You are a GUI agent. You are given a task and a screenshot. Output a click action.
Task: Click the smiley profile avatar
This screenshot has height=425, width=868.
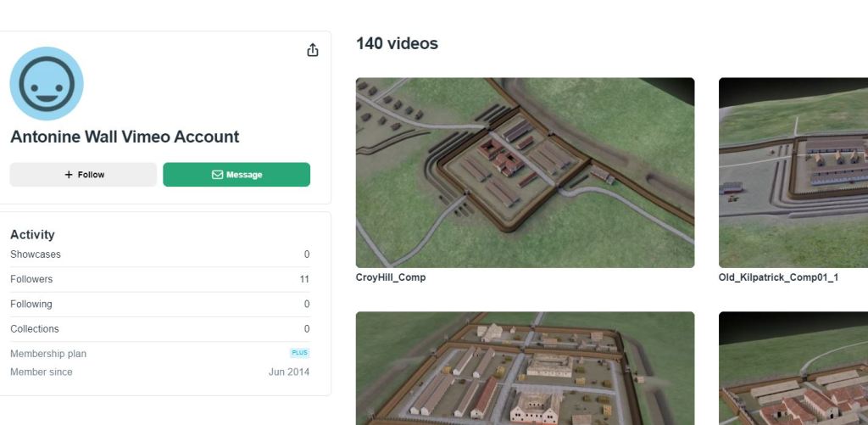coord(47,84)
